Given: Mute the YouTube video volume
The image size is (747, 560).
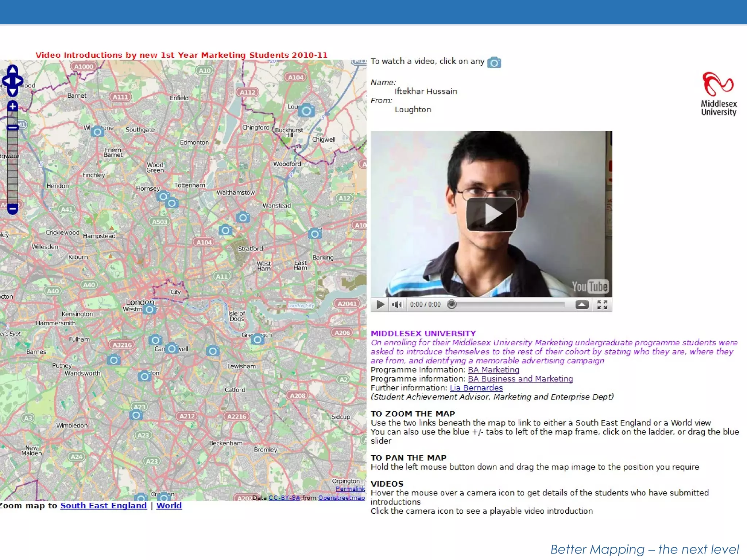Looking at the screenshot, I should tap(397, 304).
